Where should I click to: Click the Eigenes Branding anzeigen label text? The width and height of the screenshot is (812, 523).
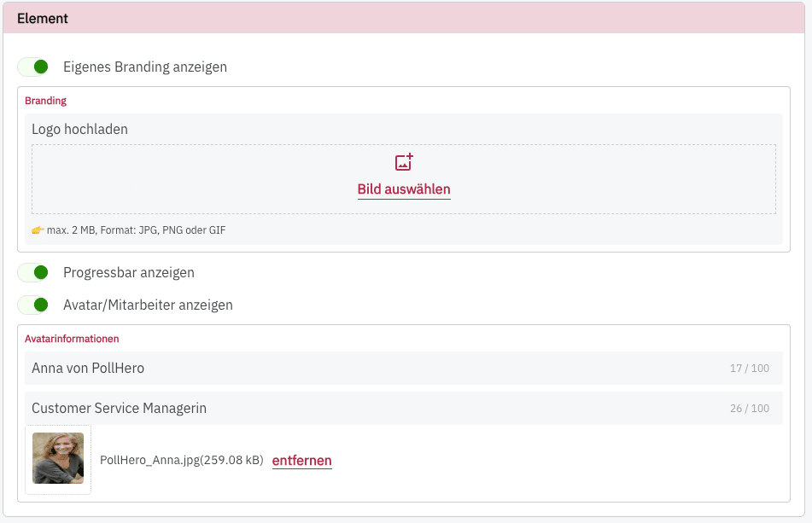[x=145, y=67]
